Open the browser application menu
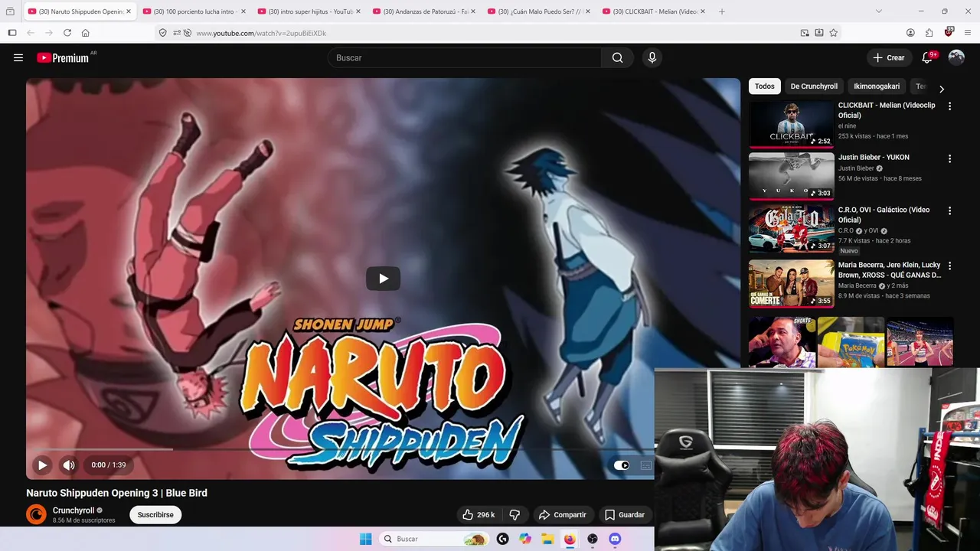 [x=968, y=33]
